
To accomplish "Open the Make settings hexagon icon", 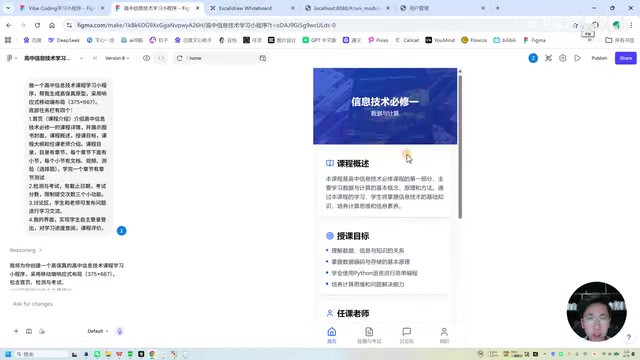I will [562, 58].
